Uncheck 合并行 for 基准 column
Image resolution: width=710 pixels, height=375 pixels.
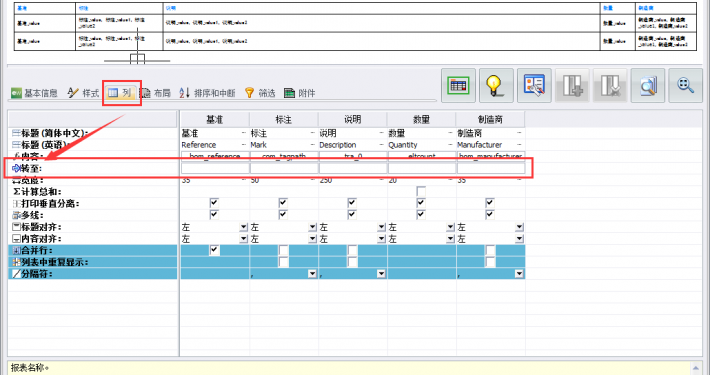tap(215, 250)
